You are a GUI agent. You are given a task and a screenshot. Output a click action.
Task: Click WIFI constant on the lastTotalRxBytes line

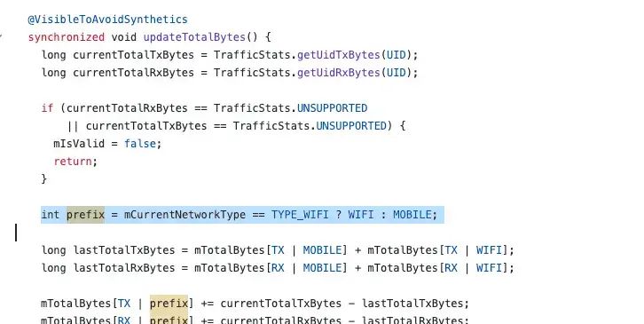pyautogui.click(x=489, y=268)
